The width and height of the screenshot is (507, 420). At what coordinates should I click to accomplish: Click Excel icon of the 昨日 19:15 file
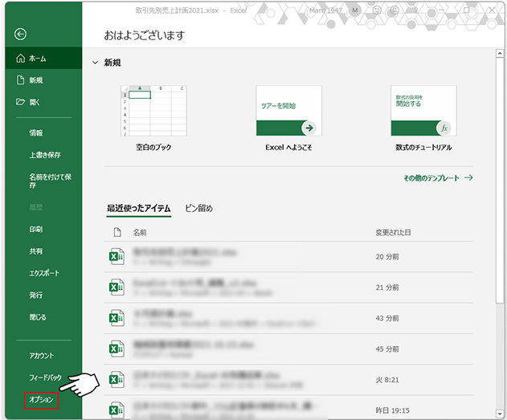tap(117, 410)
